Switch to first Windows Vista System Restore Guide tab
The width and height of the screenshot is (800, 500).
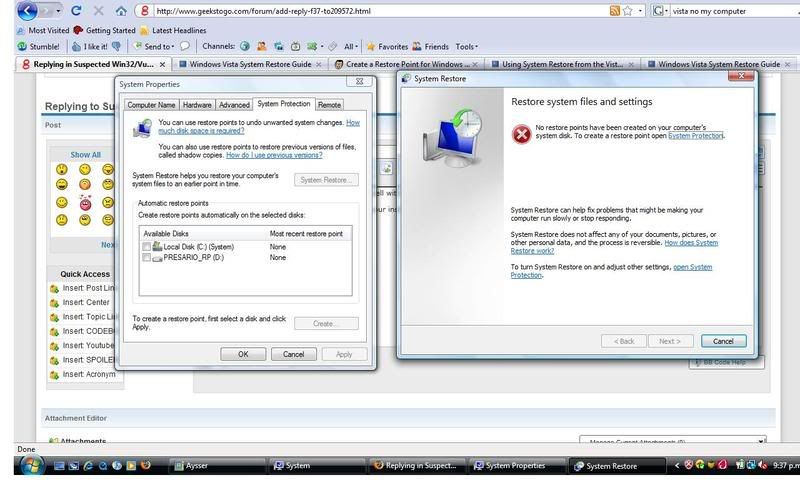coord(250,64)
